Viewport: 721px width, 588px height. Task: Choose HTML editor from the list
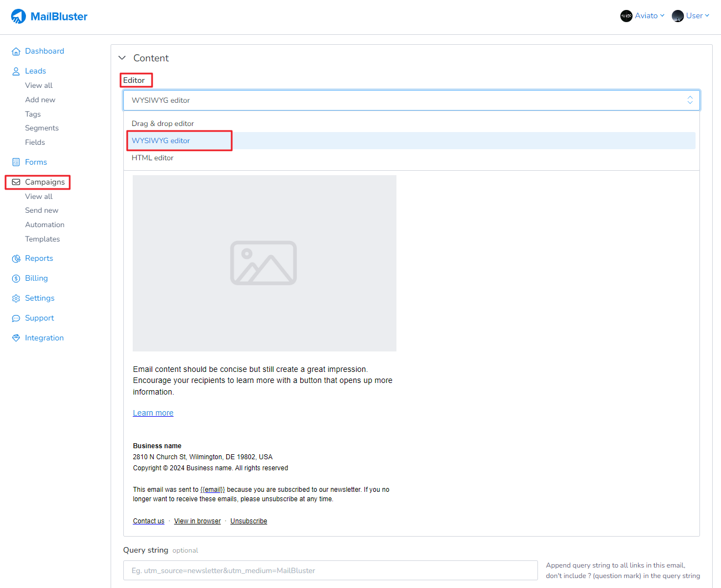153,158
